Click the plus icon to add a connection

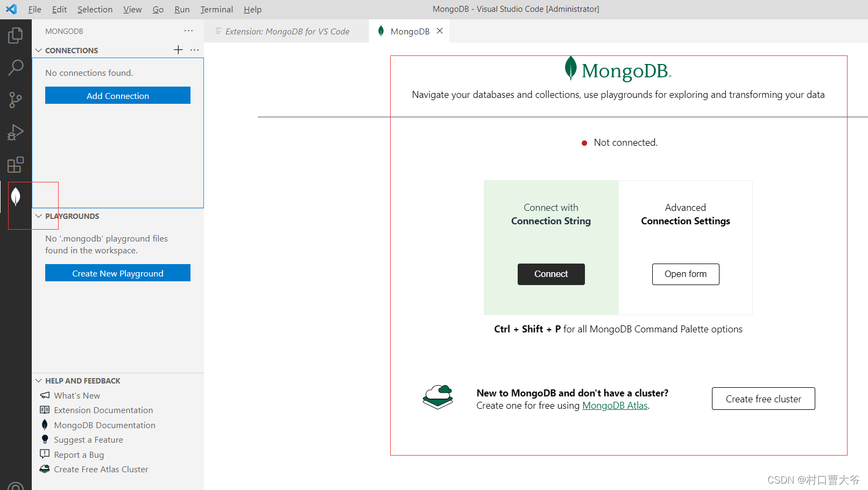tap(178, 50)
